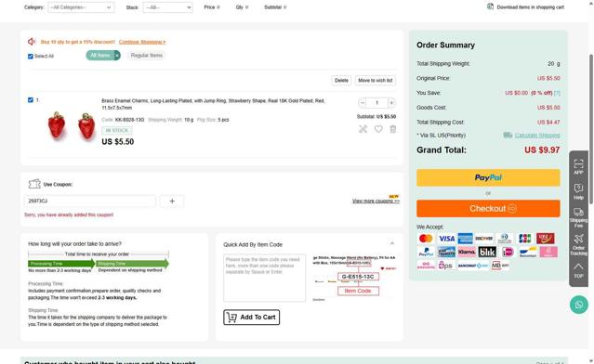Click the quantity input field

376,102
